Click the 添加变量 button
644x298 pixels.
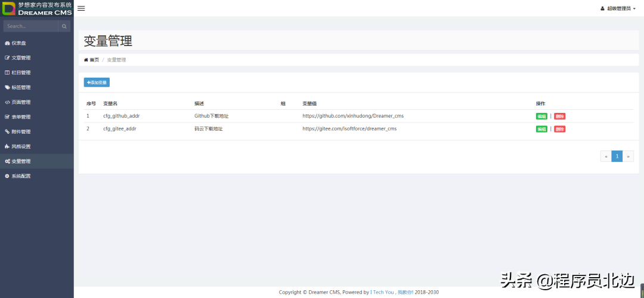[97, 82]
